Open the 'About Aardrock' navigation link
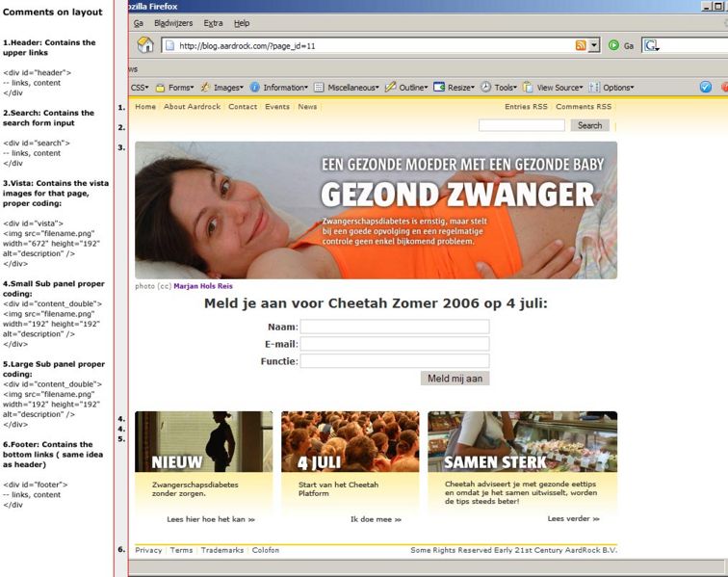This screenshot has height=577, width=728. pyautogui.click(x=191, y=107)
